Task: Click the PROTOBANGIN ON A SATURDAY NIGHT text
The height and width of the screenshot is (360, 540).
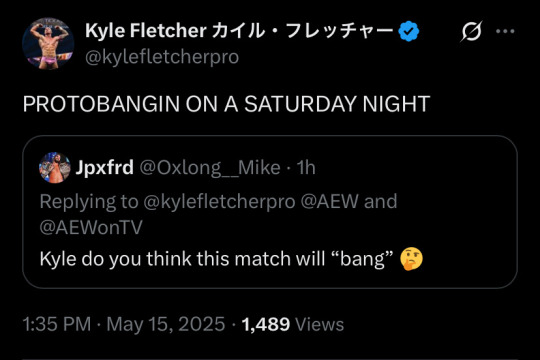Action: tap(226, 104)
